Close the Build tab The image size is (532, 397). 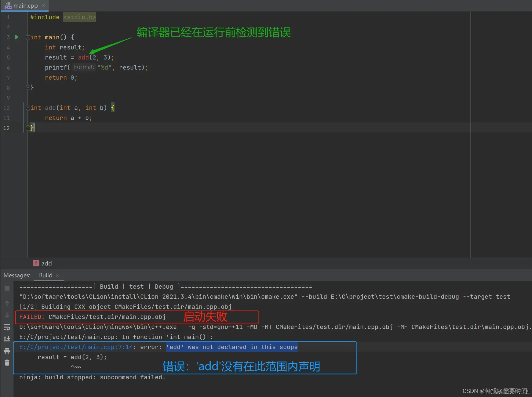57,275
